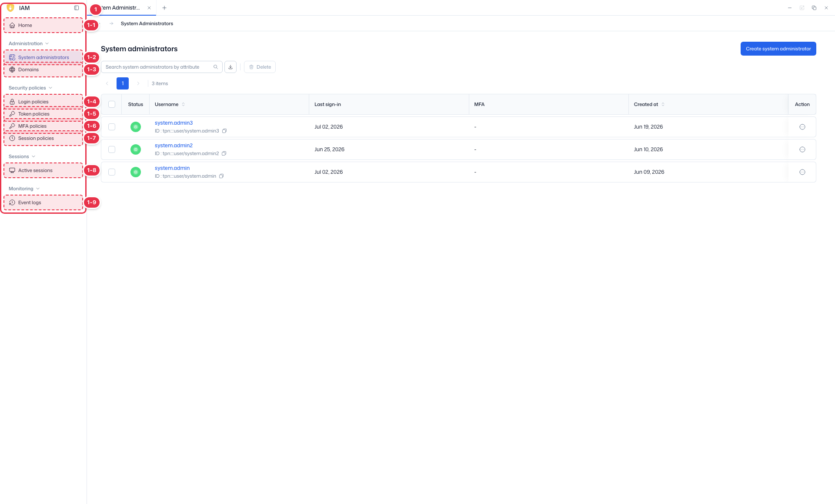Check the box for system.admin3 row
This screenshot has height=504, width=835.
(112, 127)
